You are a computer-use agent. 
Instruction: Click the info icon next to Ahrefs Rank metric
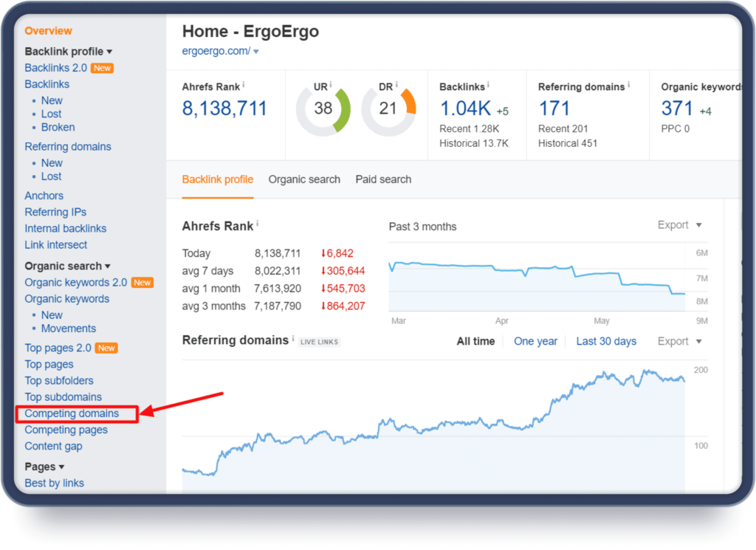(x=244, y=85)
